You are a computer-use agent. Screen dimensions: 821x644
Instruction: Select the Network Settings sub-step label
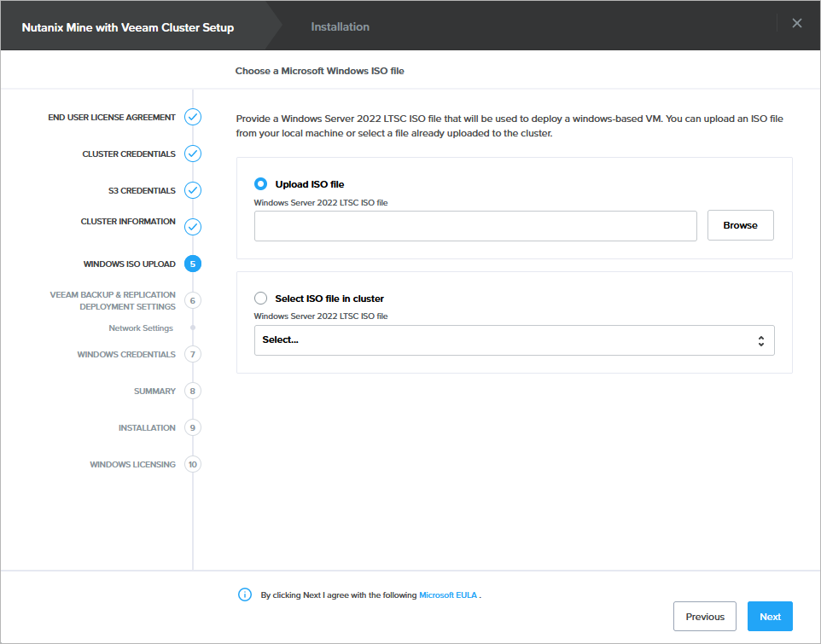pos(141,328)
